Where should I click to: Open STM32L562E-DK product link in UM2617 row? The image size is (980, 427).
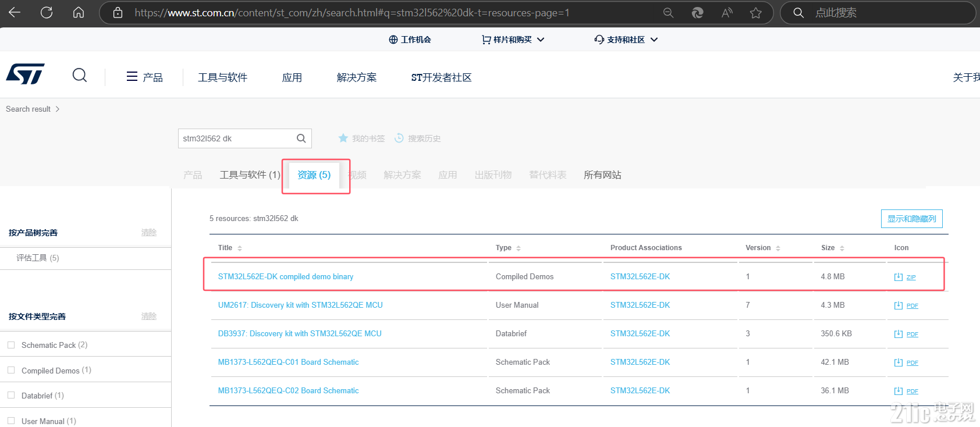pos(640,305)
